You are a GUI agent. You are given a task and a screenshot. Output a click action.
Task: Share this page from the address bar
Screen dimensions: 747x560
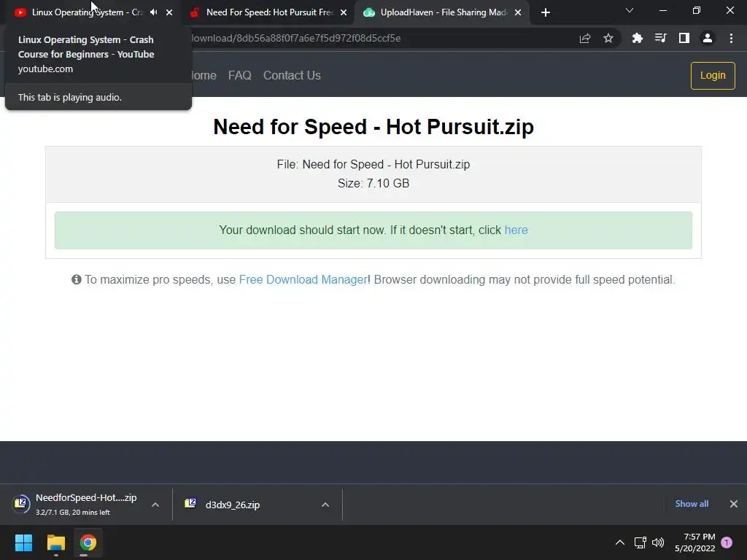pyautogui.click(x=585, y=38)
